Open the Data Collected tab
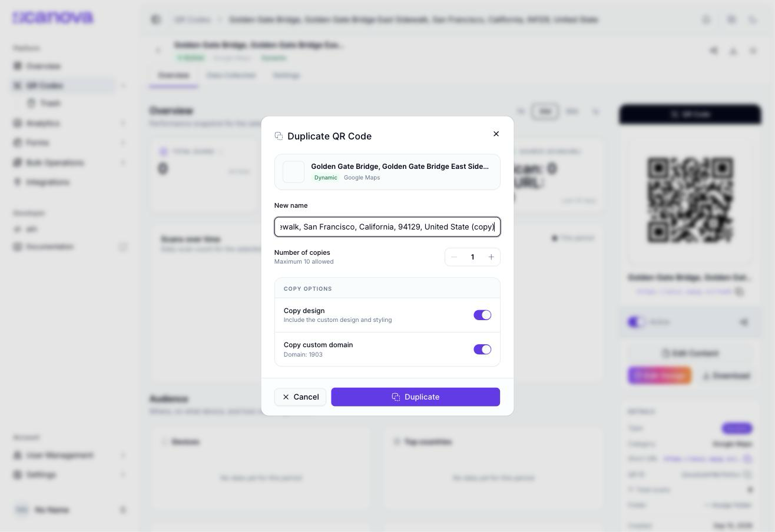775x532 pixels. [x=231, y=75]
